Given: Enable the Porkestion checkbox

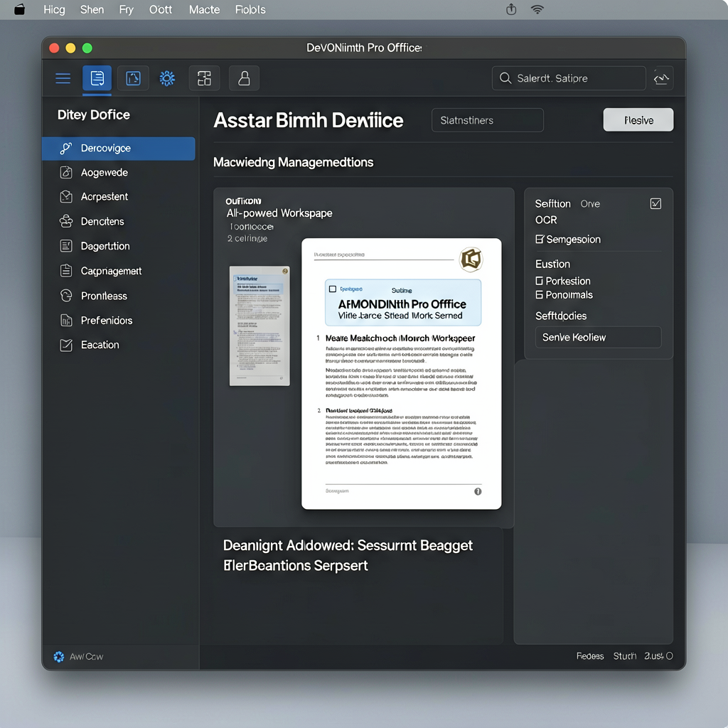Looking at the screenshot, I should 539,281.
